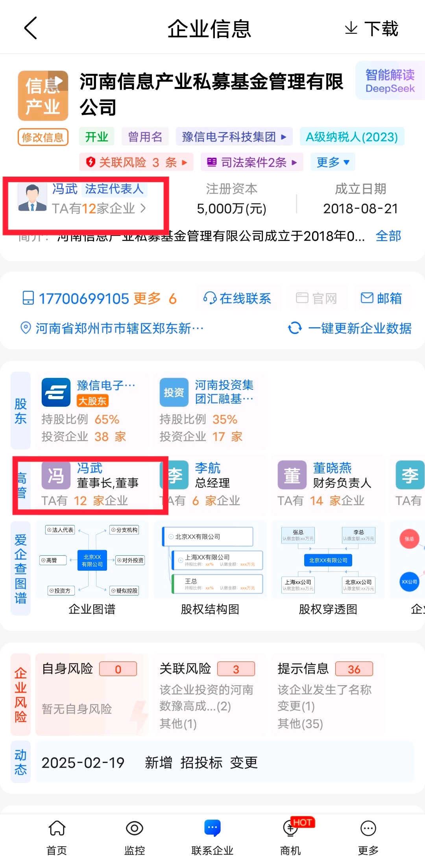Open the 2025-02-19 新增 招投标 变更 entry
Image resolution: width=425 pixels, height=868 pixels.
(x=225, y=762)
